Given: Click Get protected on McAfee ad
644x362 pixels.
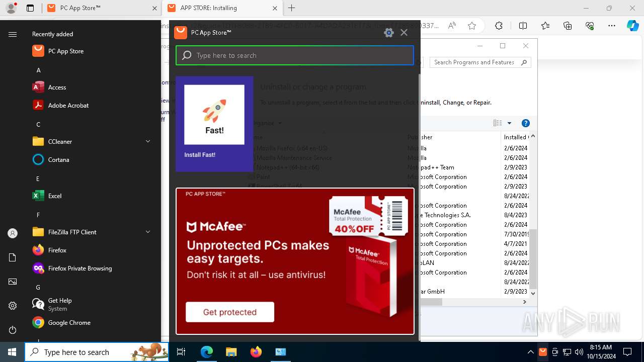Looking at the screenshot, I should 230,312.
